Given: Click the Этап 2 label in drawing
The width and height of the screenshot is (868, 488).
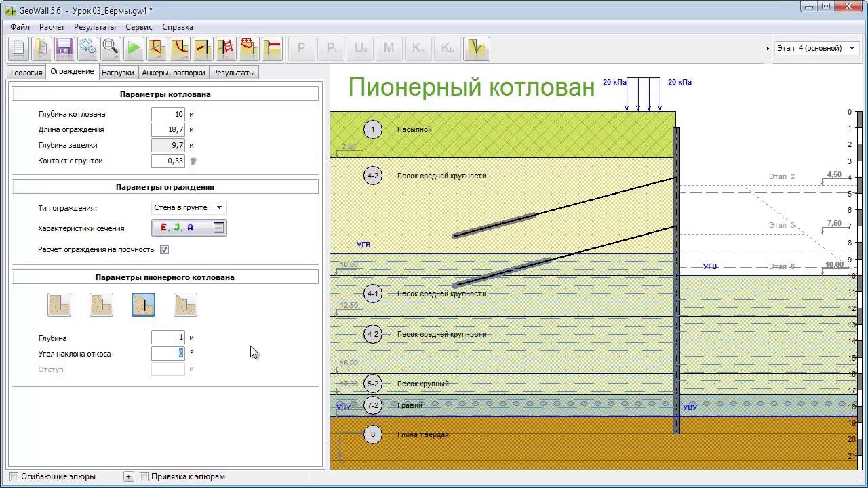Looking at the screenshot, I should coord(781,176).
